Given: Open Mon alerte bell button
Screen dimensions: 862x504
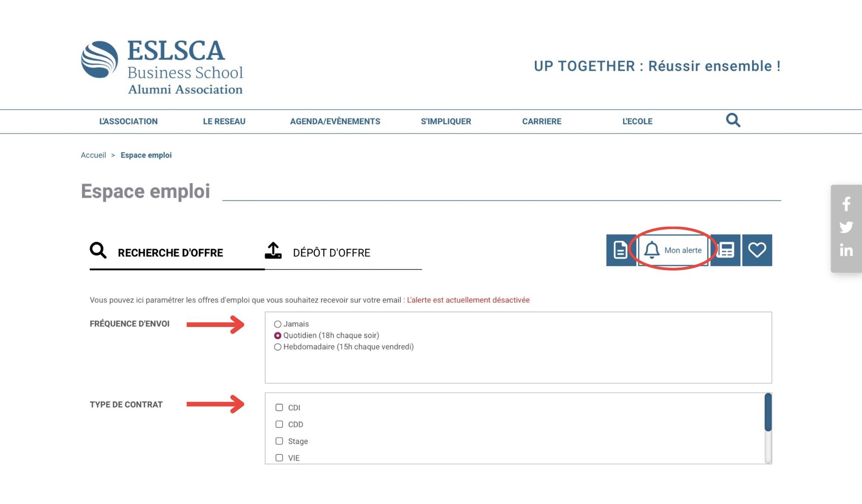Looking at the screenshot, I should tap(673, 250).
